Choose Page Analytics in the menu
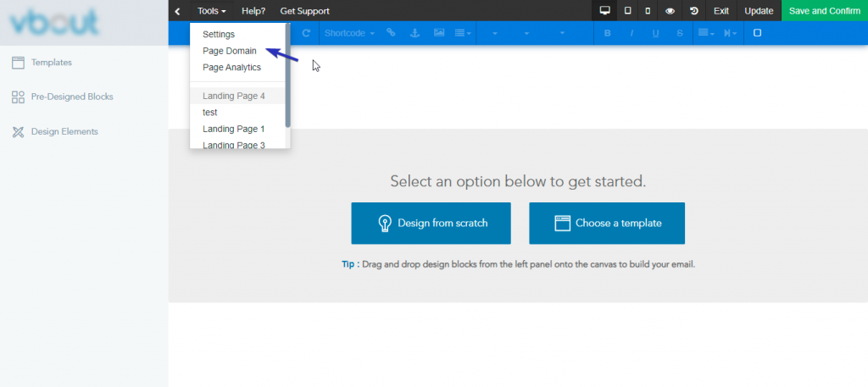 pos(231,67)
